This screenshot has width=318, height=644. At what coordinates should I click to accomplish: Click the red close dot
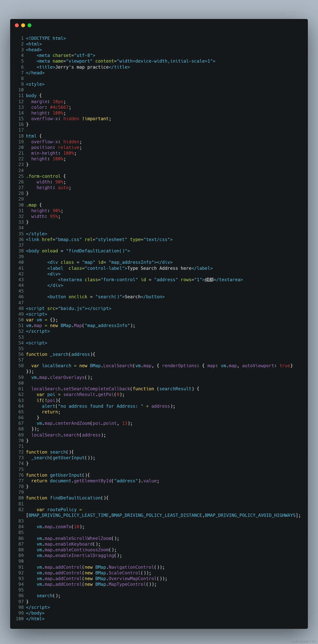tap(17, 25)
